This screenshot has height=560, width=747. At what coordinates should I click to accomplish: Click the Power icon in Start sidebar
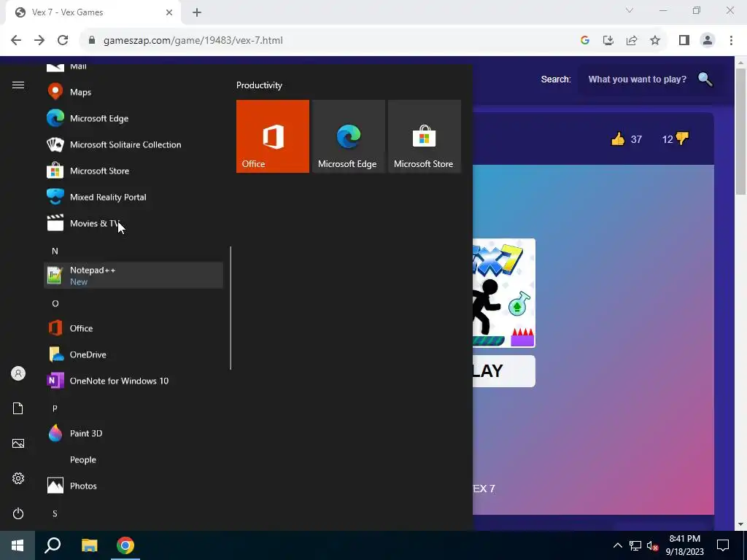pyautogui.click(x=18, y=513)
